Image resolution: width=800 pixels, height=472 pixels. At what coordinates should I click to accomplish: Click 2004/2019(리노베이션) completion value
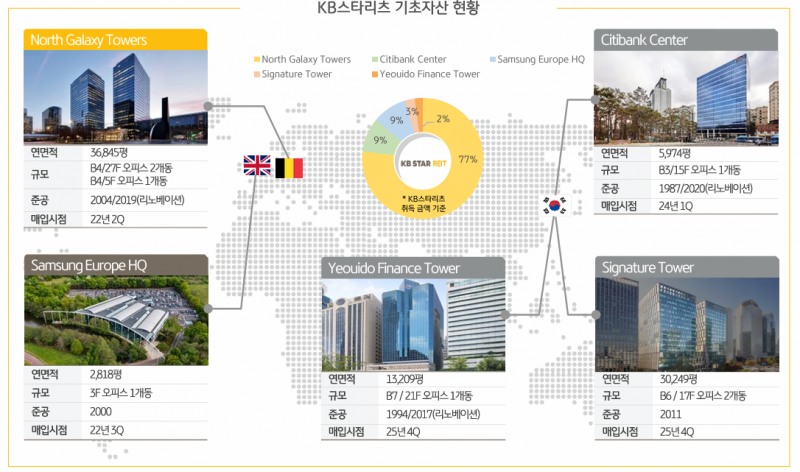tap(137, 200)
